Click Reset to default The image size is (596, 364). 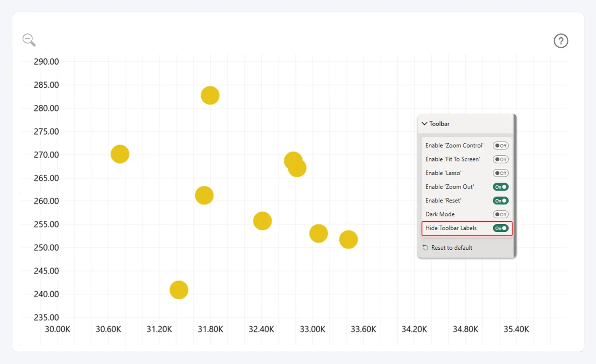click(x=447, y=248)
